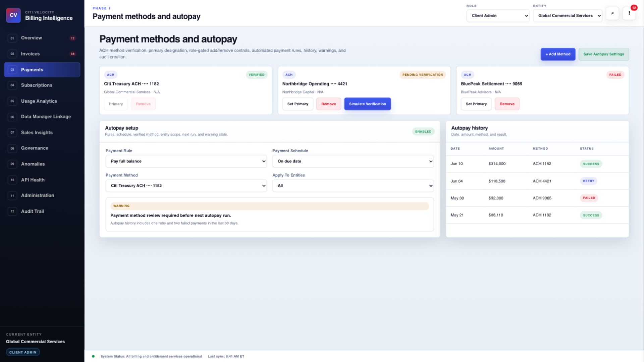Click ACH 9065 in history table

point(542,198)
